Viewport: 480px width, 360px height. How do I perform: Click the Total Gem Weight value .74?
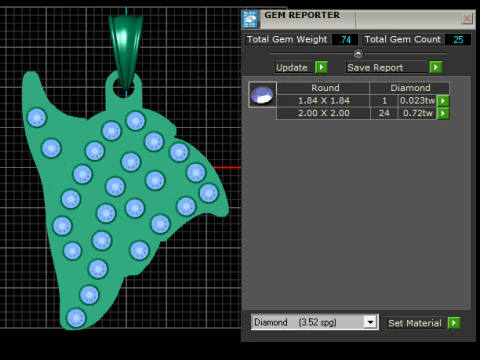click(345, 40)
